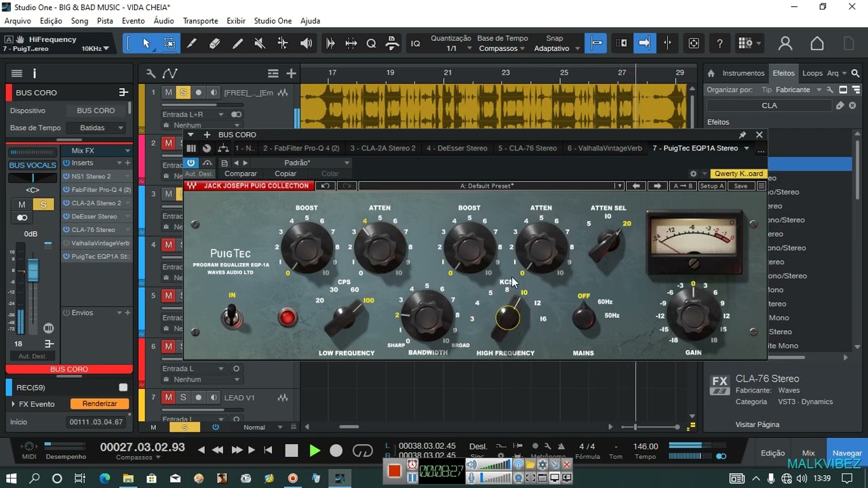Start playback with the play button
The image size is (868, 488).
(x=314, y=450)
